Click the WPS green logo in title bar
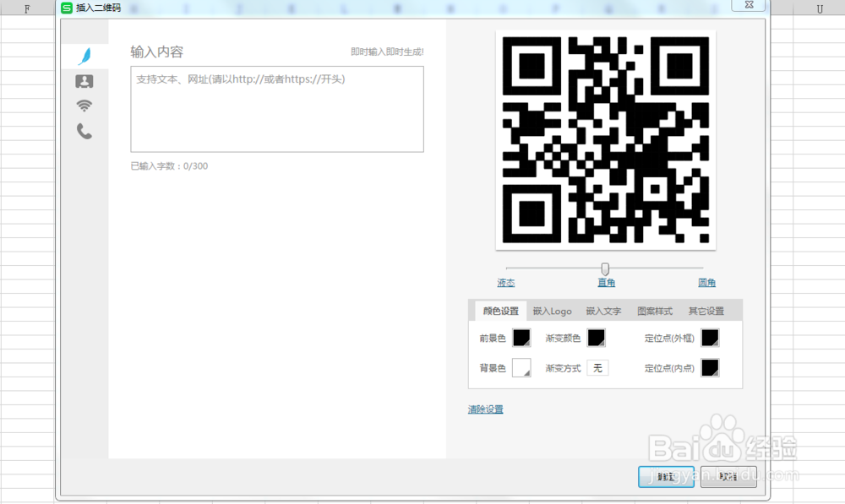Viewport: 845px width, 504px height. click(x=66, y=8)
